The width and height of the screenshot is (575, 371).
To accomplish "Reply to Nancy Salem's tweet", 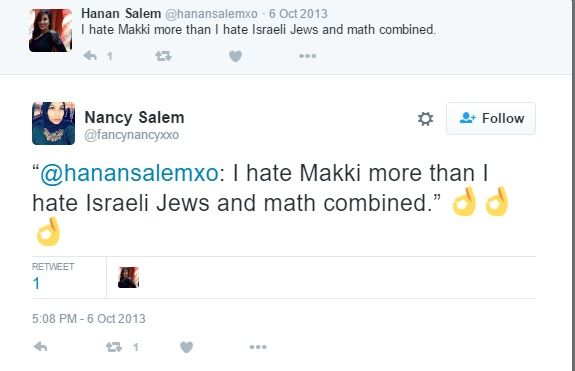I will (40, 346).
